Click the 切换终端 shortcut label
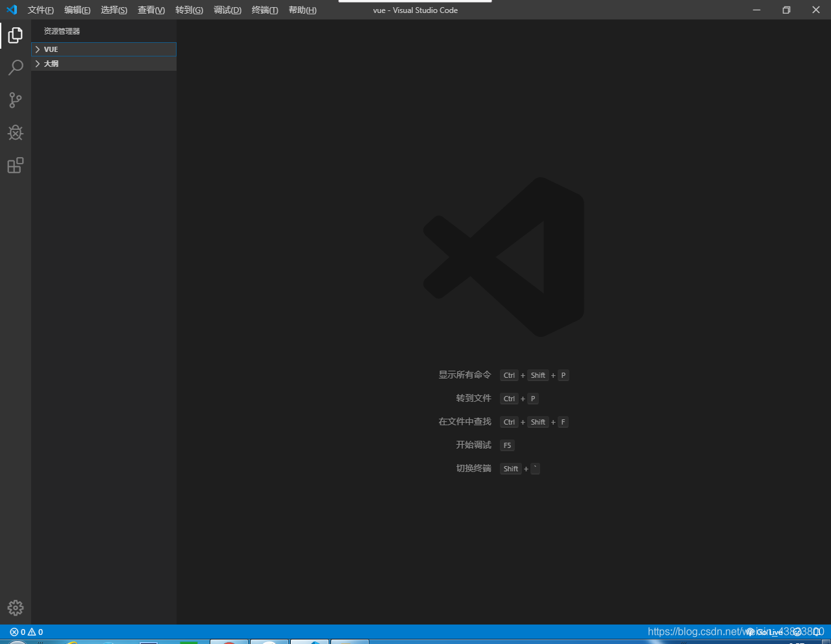The width and height of the screenshot is (831, 644). 474,469
